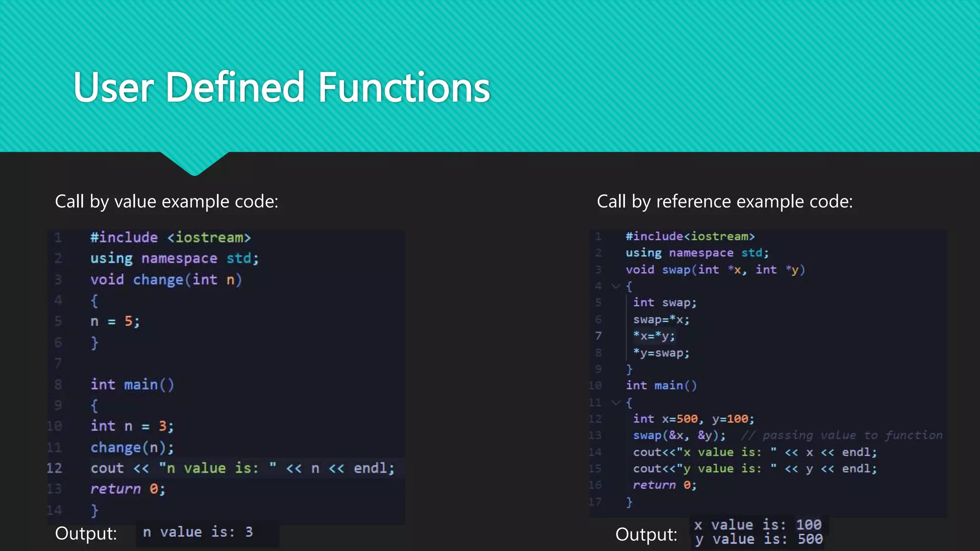
Task: Click line number 12 in left gutter
Action: tap(55, 468)
